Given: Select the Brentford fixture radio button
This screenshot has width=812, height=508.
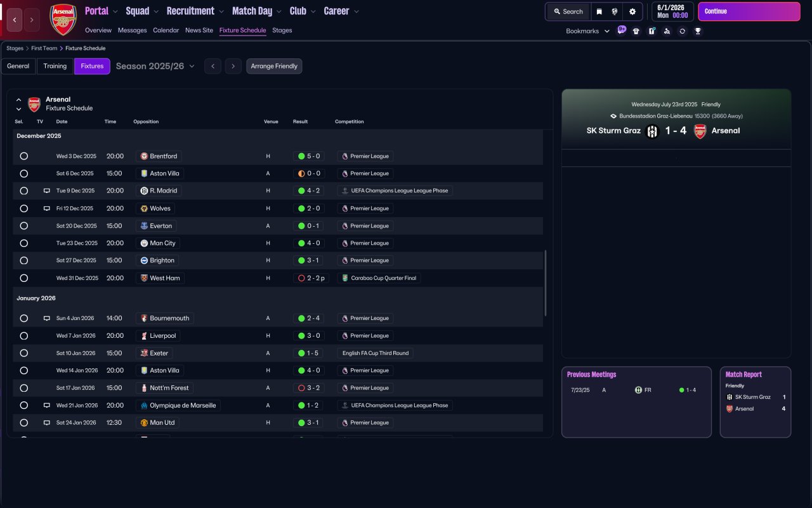Looking at the screenshot, I should (24, 156).
